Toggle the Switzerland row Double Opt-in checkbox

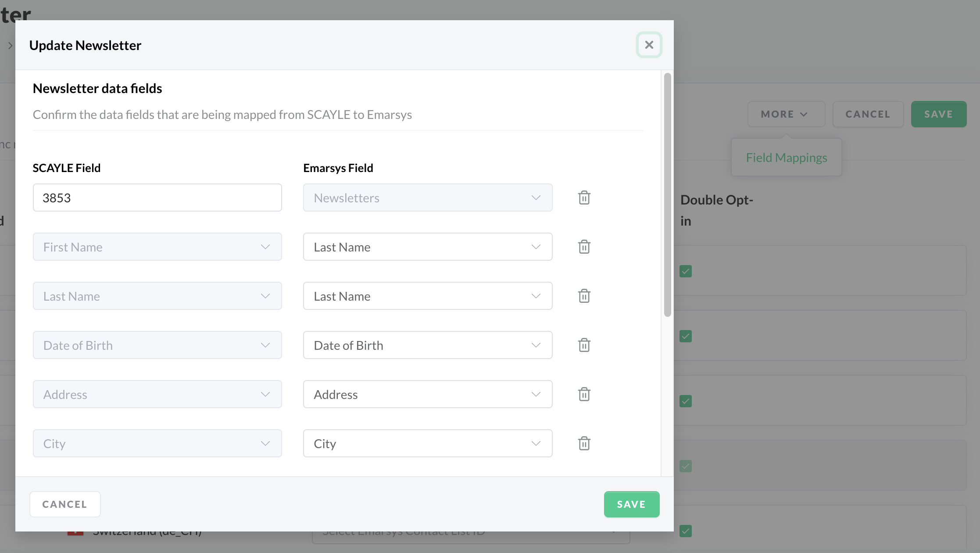[685, 531]
